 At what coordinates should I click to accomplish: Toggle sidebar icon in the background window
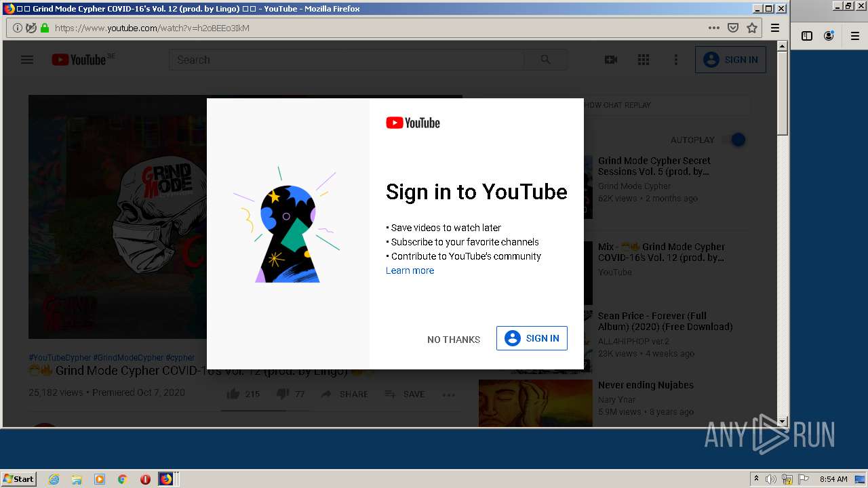click(807, 36)
